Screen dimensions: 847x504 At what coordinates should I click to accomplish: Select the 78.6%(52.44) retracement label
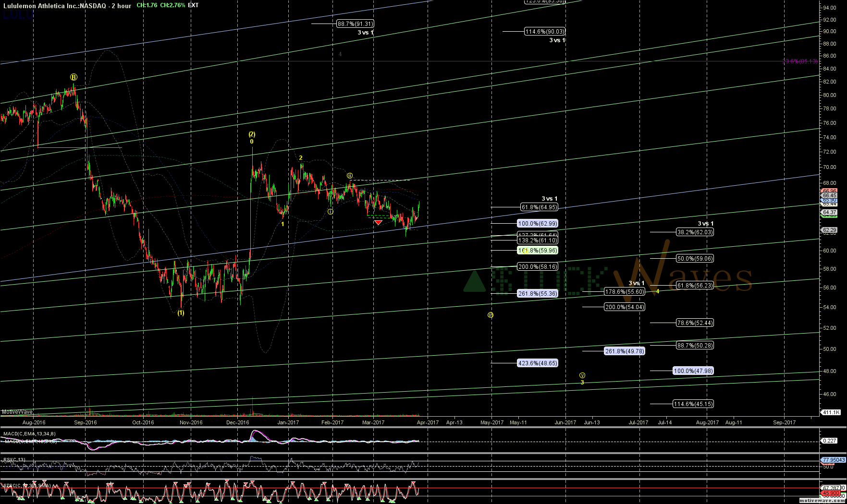695,323
